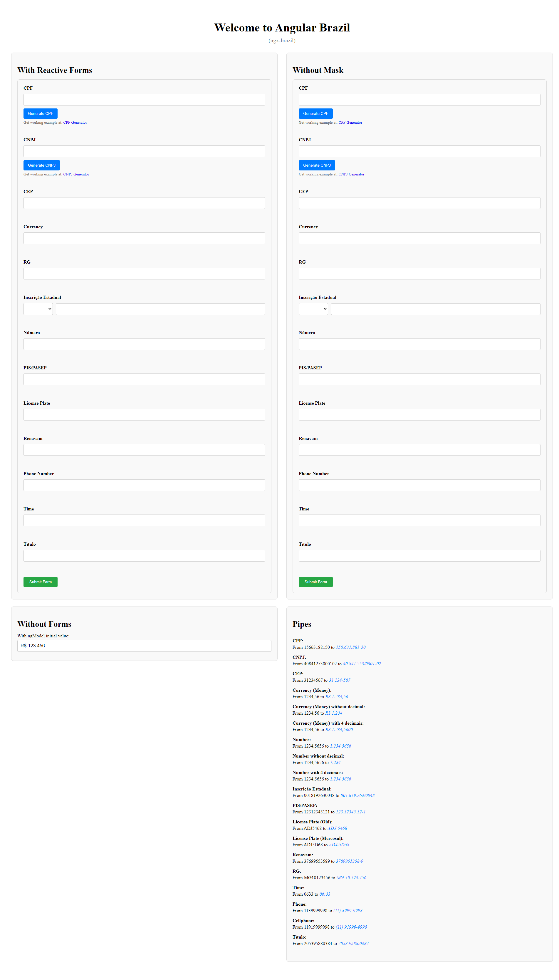The width and height of the screenshot is (559, 980).
Task: Focus the CEP field in Reactive Forms
Action: point(144,203)
